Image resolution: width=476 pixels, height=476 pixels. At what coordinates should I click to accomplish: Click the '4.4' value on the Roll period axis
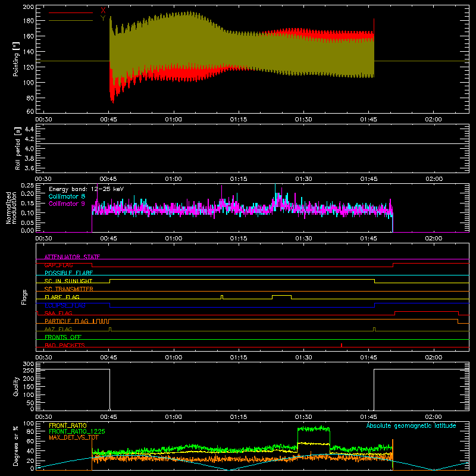coord(29,129)
